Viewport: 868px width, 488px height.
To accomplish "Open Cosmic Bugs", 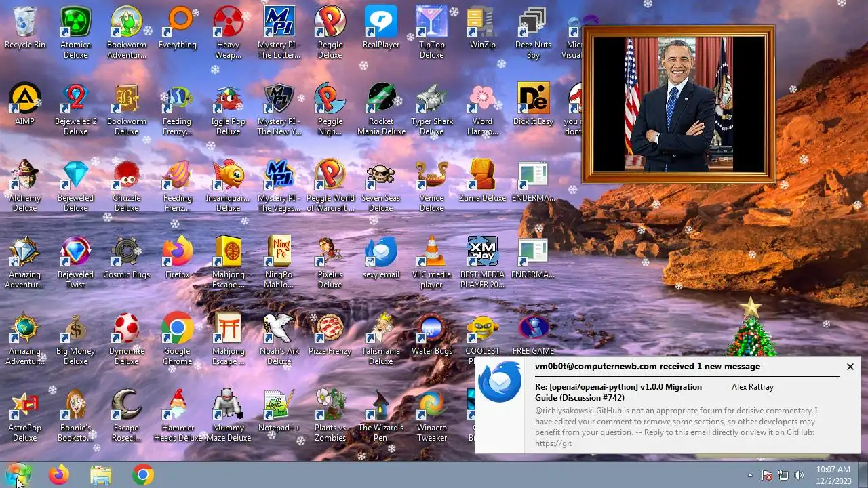I will 127,258.
